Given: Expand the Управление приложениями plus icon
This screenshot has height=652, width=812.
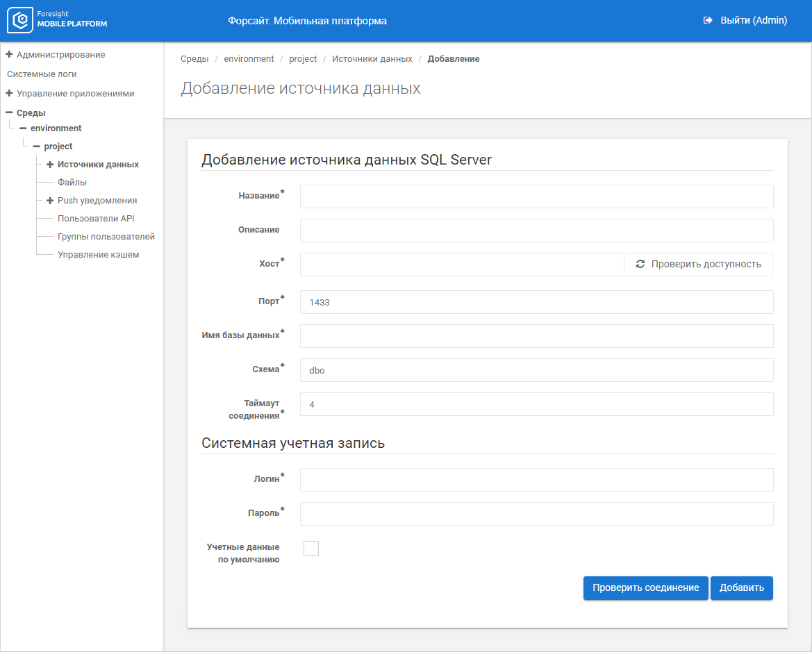Looking at the screenshot, I should tap(9, 93).
